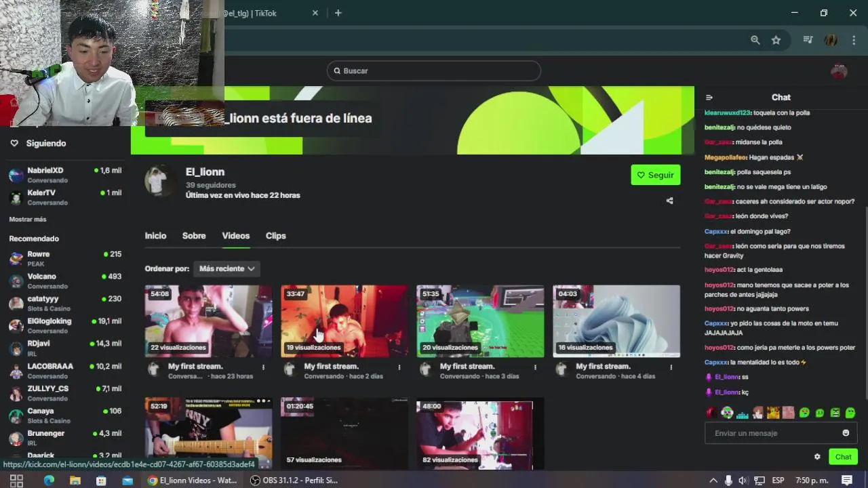Play the 01:20:45 video thumbnail
This screenshot has width=868, height=488.
click(x=344, y=434)
